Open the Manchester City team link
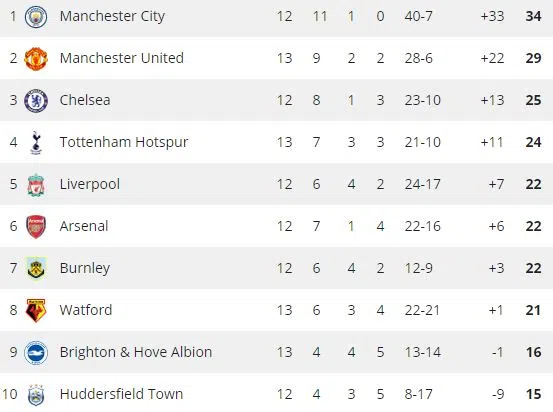Viewport: 553px width, 412px height. pos(112,17)
